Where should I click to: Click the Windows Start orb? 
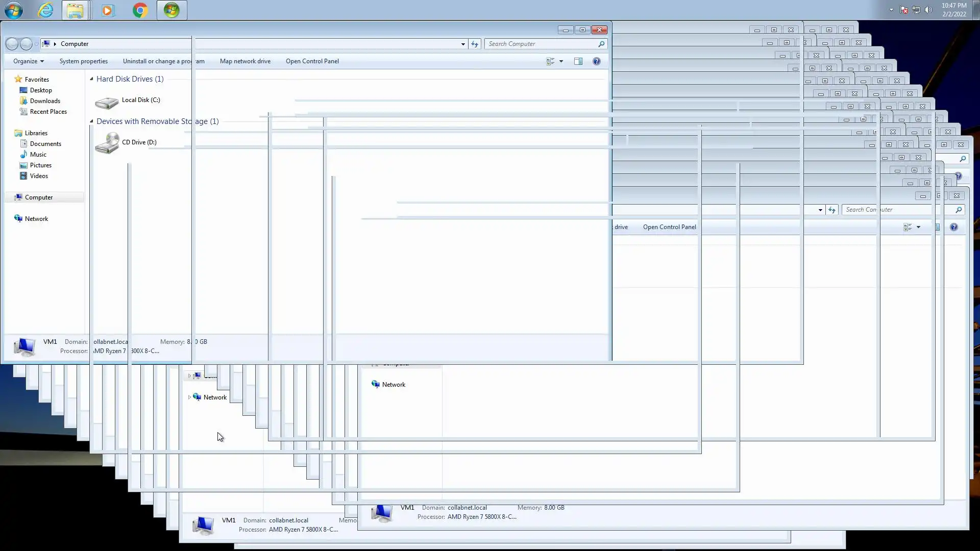[x=14, y=10]
